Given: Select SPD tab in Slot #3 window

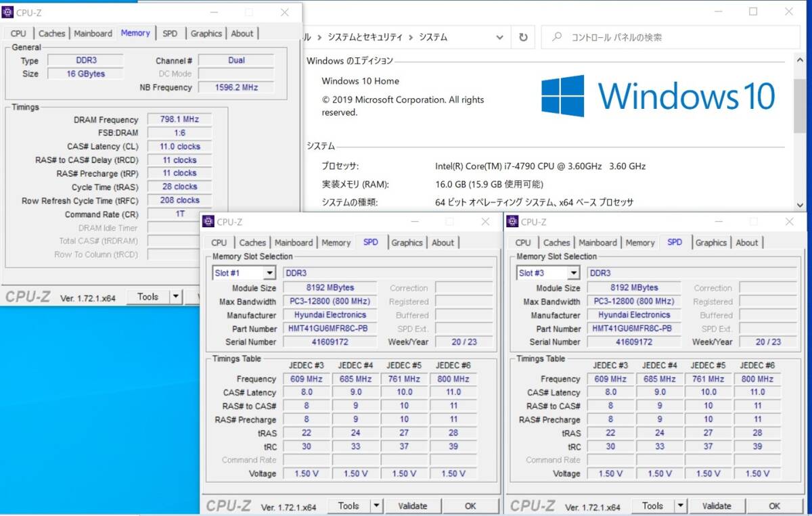Looking at the screenshot, I should [675, 241].
